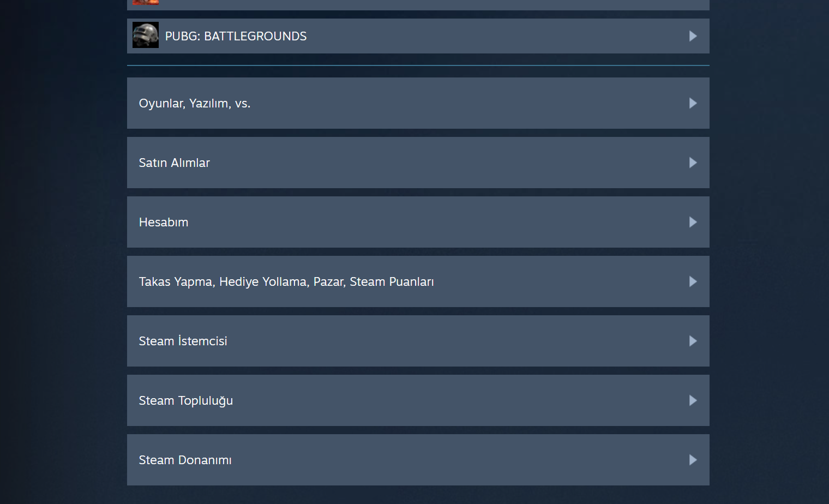Expand the "Steam Topluluğu" row arrow
The image size is (829, 504).
pyautogui.click(x=693, y=400)
